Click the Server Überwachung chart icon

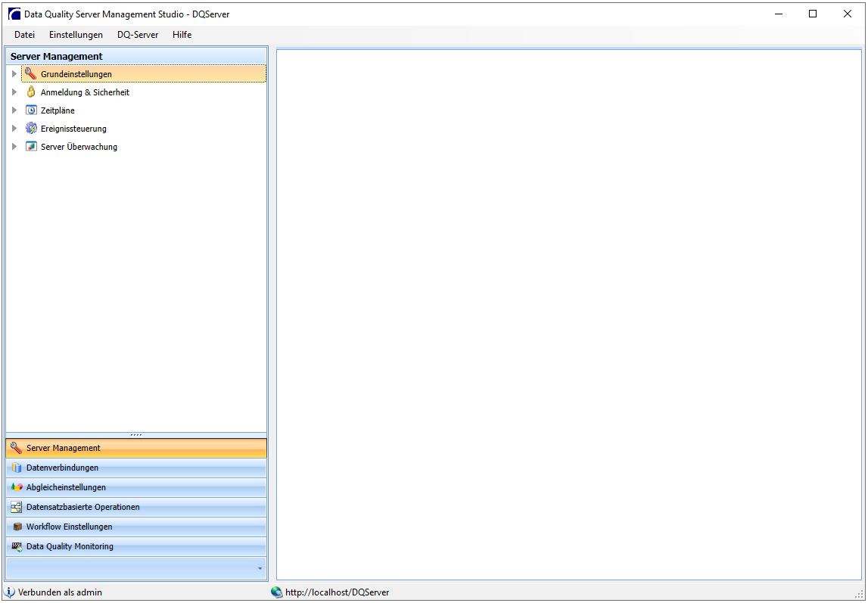31,147
